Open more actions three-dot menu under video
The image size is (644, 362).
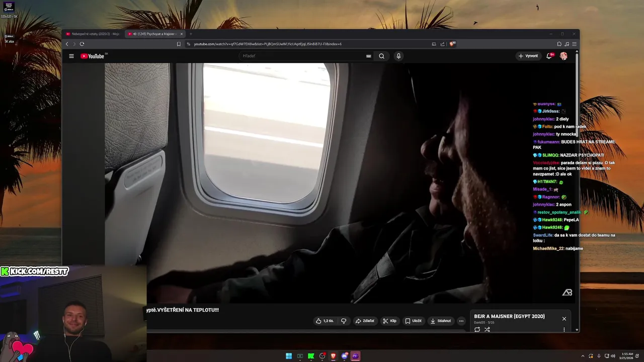click(461, 321)
